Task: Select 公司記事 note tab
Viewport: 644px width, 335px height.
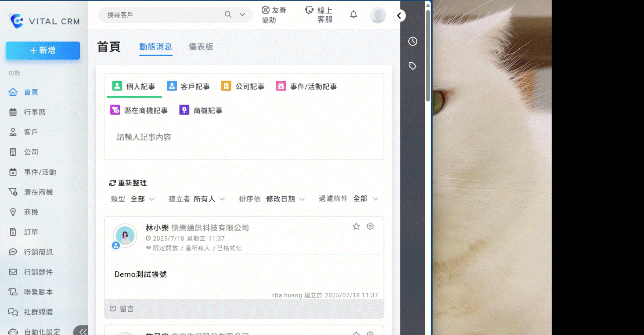Action: pos(243,87)
